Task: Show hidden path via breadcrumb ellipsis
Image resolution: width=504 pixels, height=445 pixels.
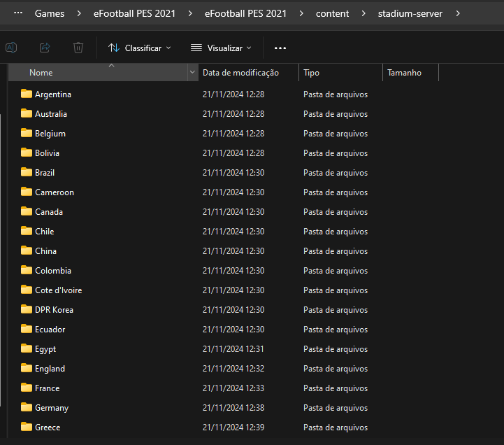Action: click(x=19, y=13)
